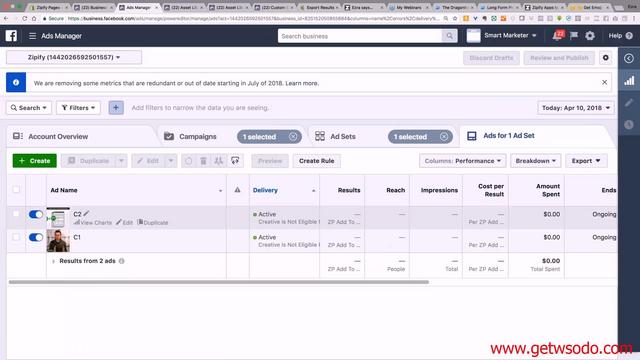The image size is (640, 360).
Task: Click the blue info icon in banner
Action: (x=16, y=82)
